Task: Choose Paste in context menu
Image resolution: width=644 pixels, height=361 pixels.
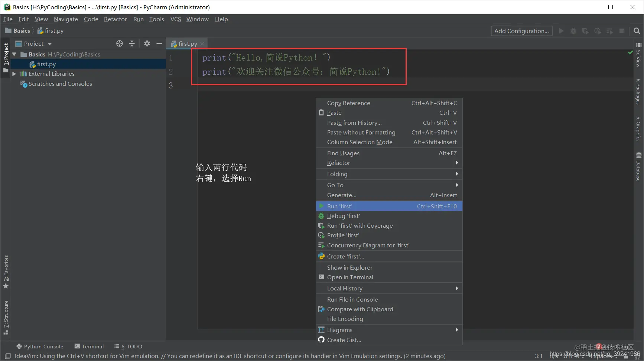Action: click(x=389, y=113)
